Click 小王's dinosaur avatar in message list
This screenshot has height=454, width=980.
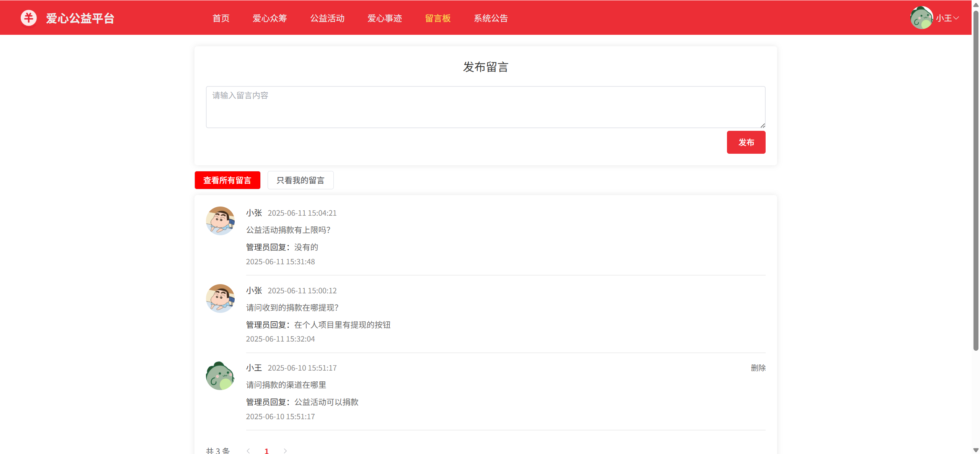point(220,376)
